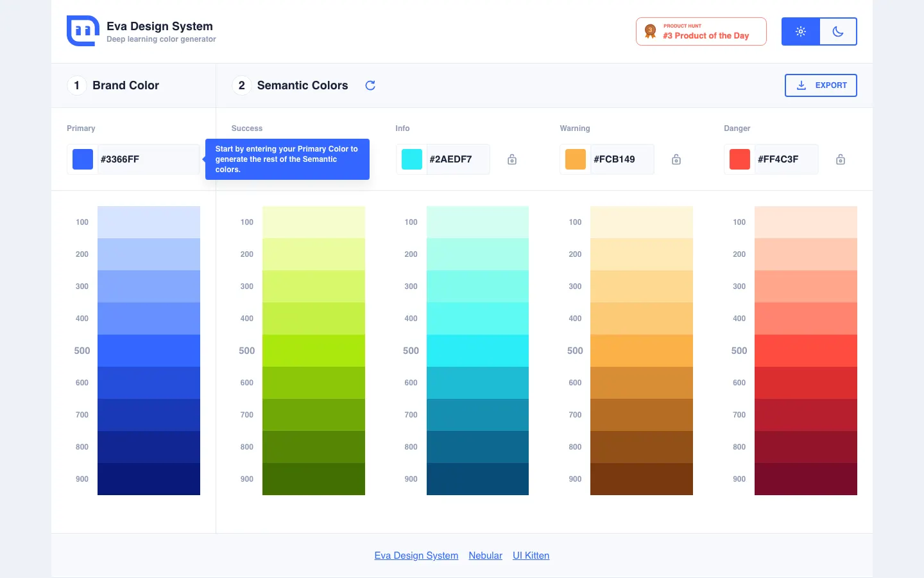Screen dimensions: 924x578
Task: Switch to light theme sun icon
Action: (x=801, y=31)
